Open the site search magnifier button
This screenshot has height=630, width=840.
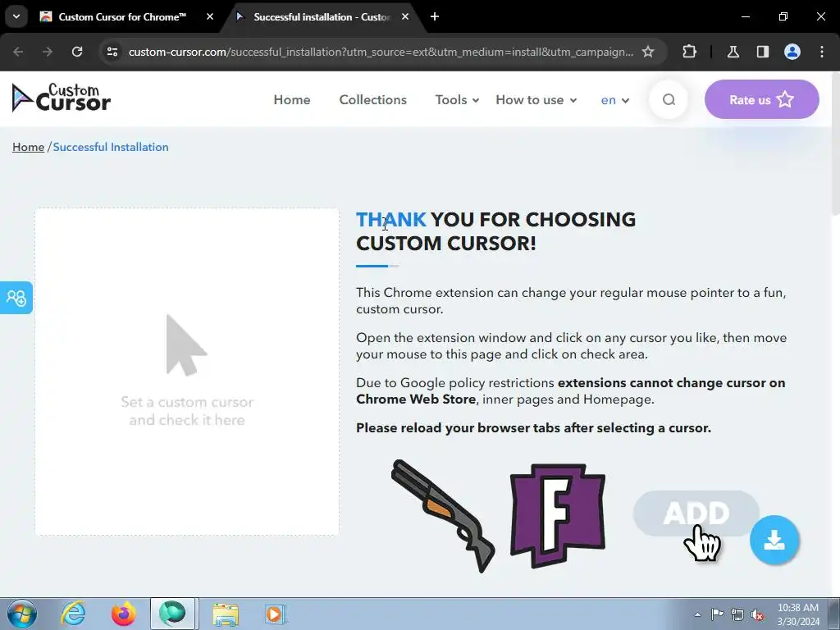click(669, 99)
